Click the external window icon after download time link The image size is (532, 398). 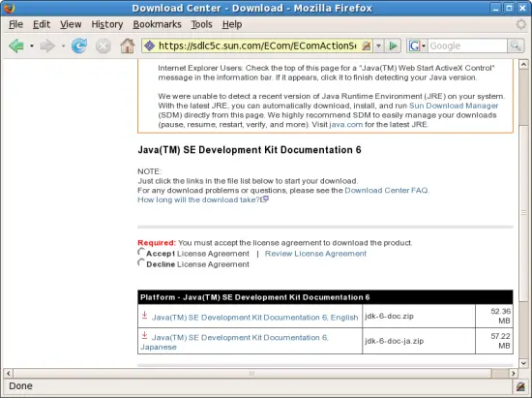[265, 199]
